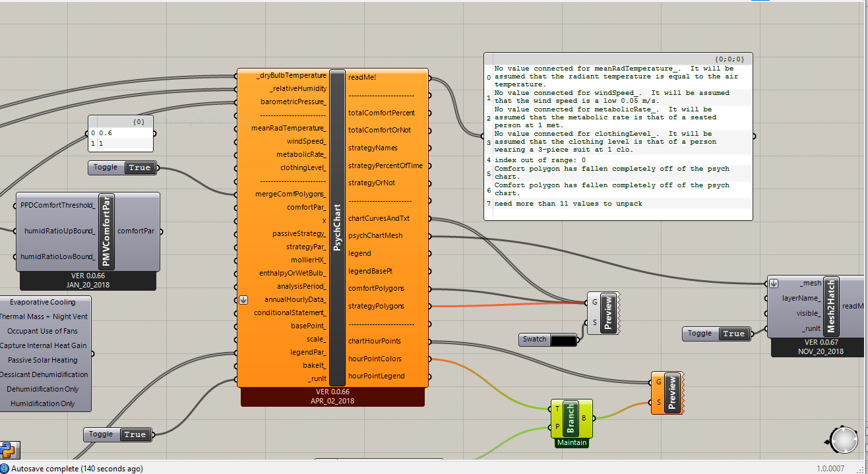Select Evaporative Cooling in the strategy list

[43, 302]
